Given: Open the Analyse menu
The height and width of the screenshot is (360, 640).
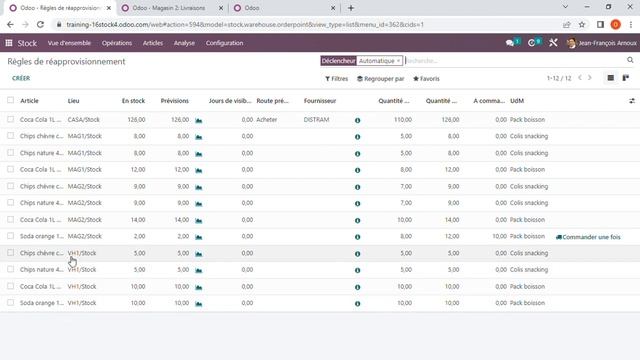Looking at the screenshot, I should click(184, 43).
